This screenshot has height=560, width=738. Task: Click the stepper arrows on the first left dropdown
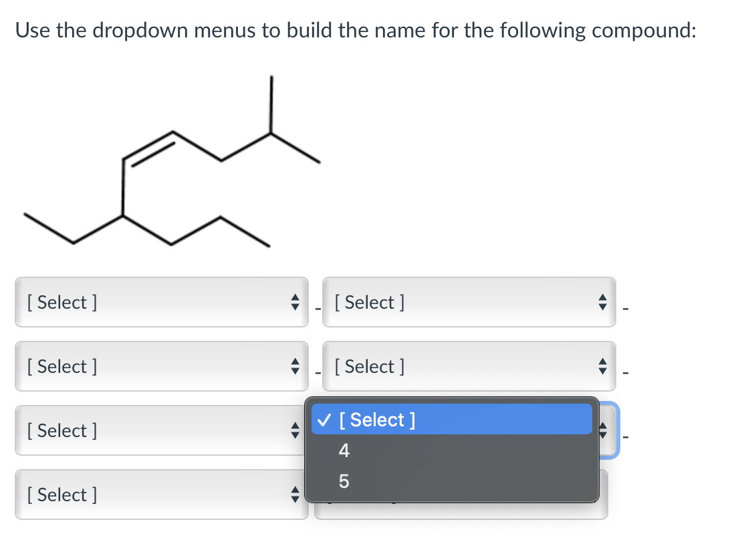295,302
